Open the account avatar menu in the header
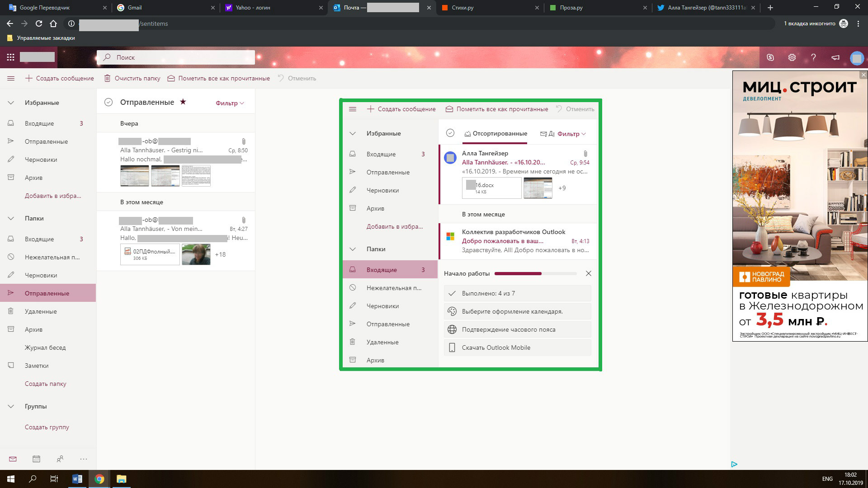 pyautogui.click(x=857, y=58)
